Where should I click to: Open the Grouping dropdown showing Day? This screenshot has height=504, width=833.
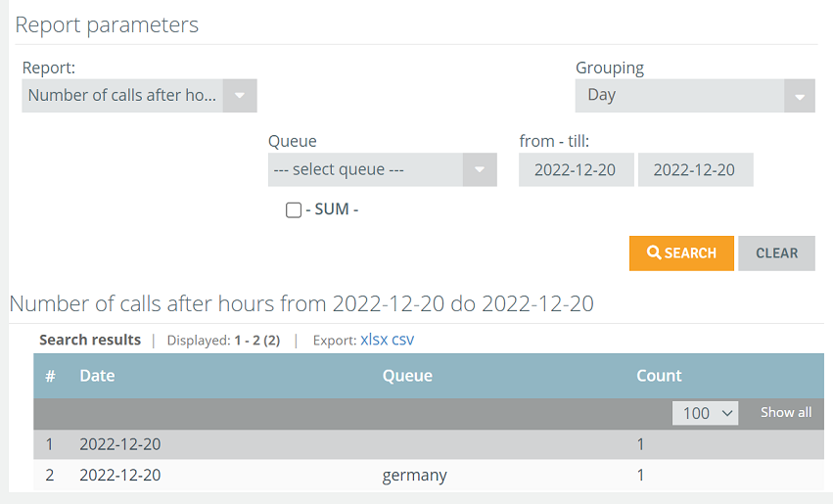point(695,96)
